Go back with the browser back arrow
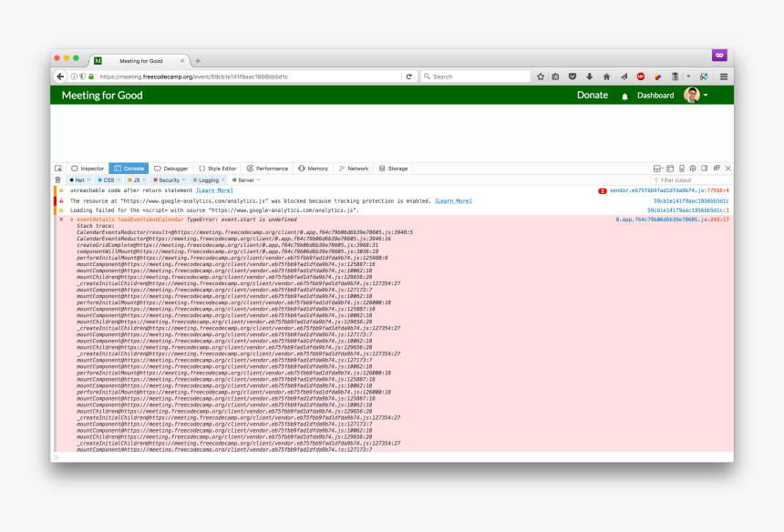The width and height of the screenshot is (784, 532). coord(60,77)
